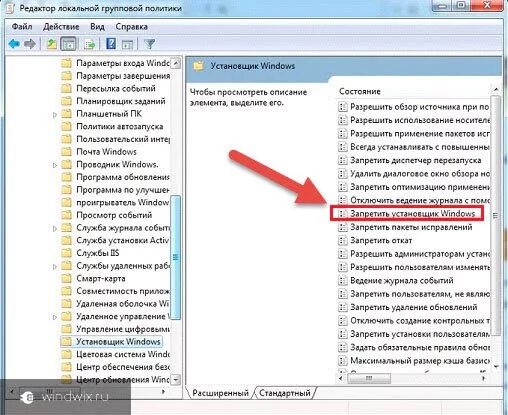Click the Export list toolbar icon
Image resolution: width=508 pixels, height=415 pixels.
(89, 44)
